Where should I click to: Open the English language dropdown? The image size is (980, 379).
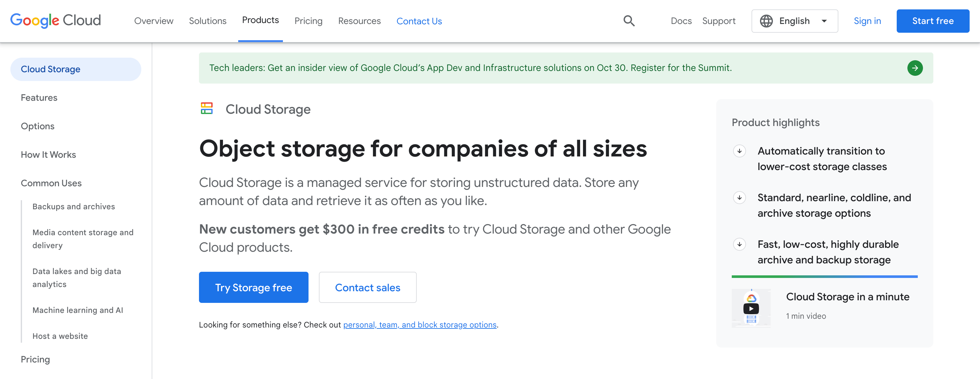794,21
